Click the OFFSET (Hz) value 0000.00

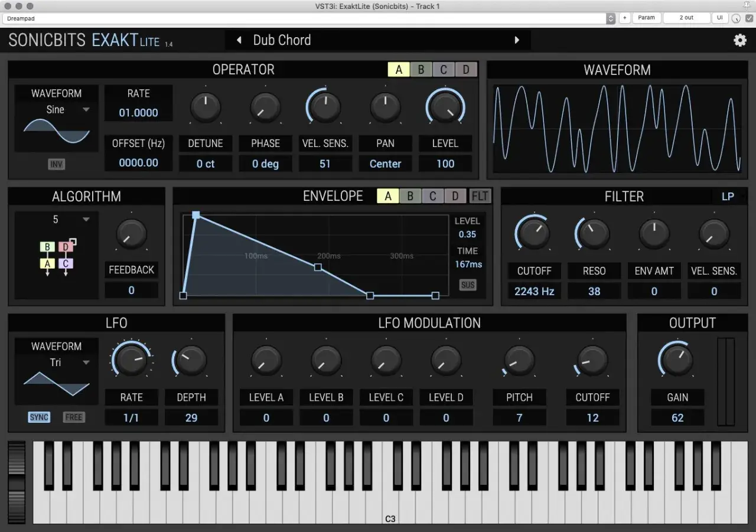point(139,163)
